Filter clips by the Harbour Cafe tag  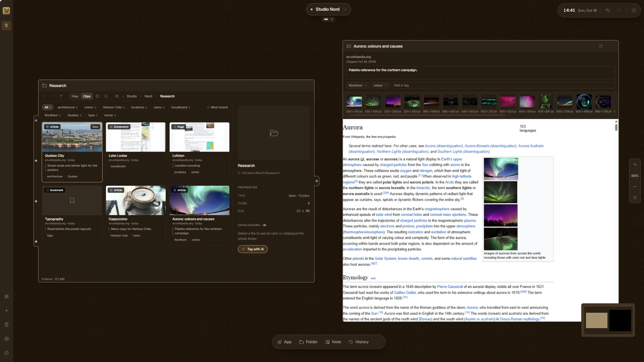click(114, 107)
